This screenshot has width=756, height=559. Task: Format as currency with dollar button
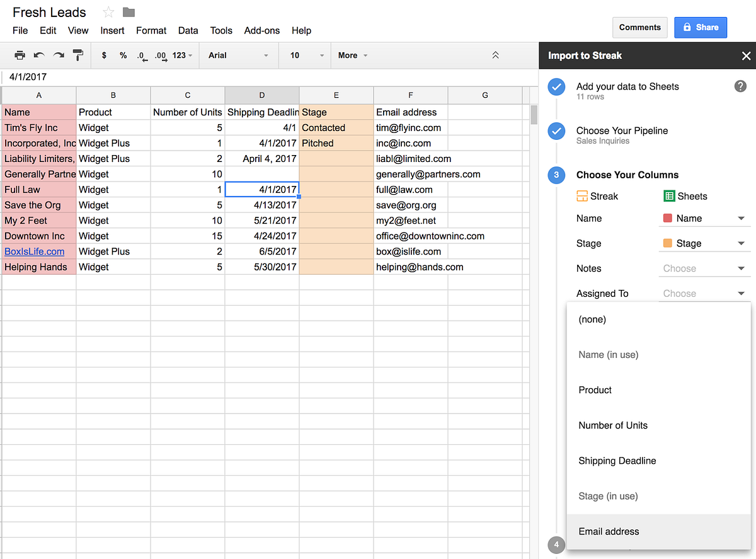104,55
